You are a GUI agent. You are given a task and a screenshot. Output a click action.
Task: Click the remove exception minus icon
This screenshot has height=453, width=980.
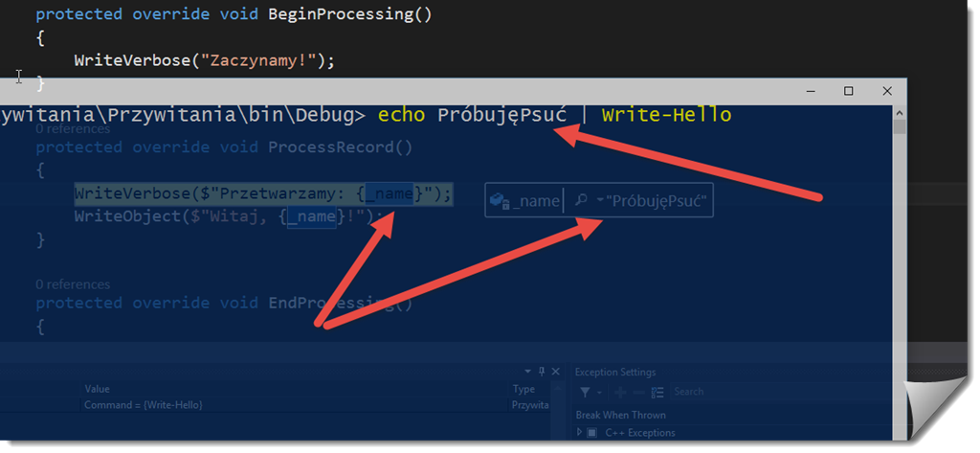639,392
